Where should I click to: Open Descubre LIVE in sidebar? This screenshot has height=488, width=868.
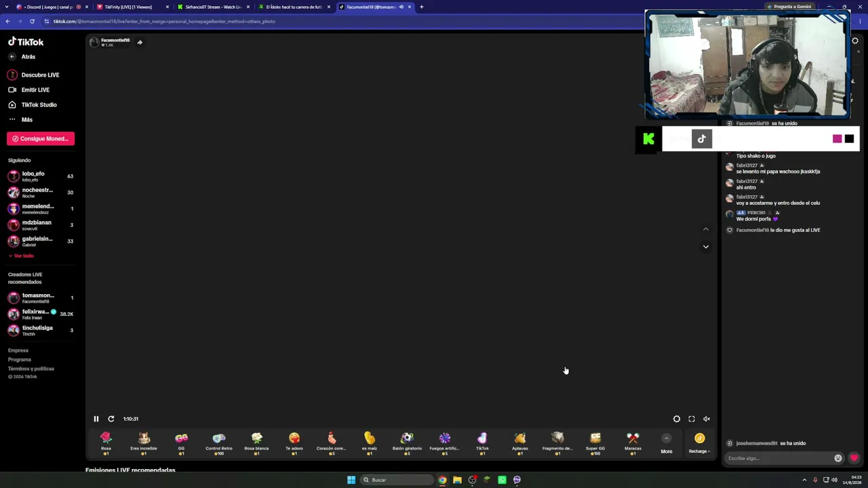pos(34,75)
